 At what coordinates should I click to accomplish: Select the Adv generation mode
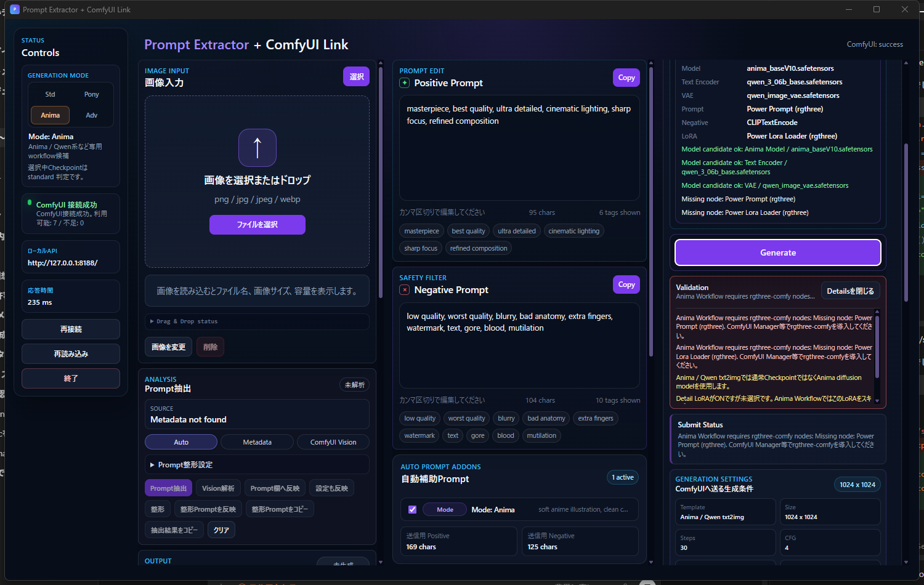(92, 115)
